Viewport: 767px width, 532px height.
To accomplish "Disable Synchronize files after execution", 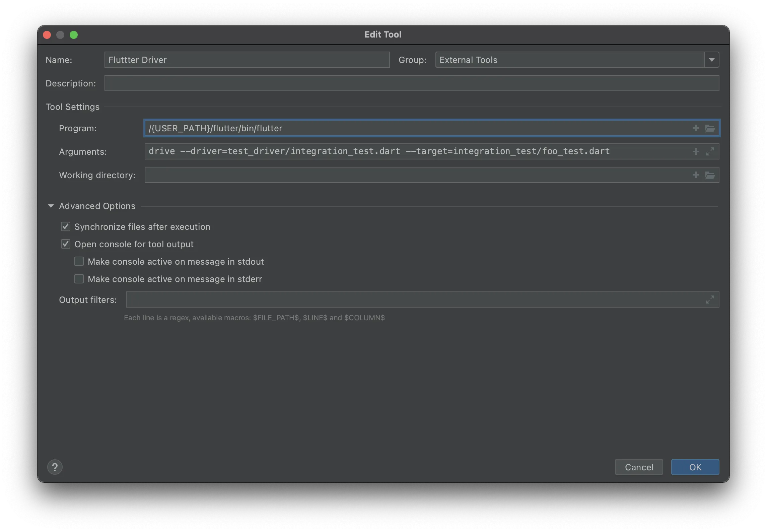I will (x=66, y=227).
